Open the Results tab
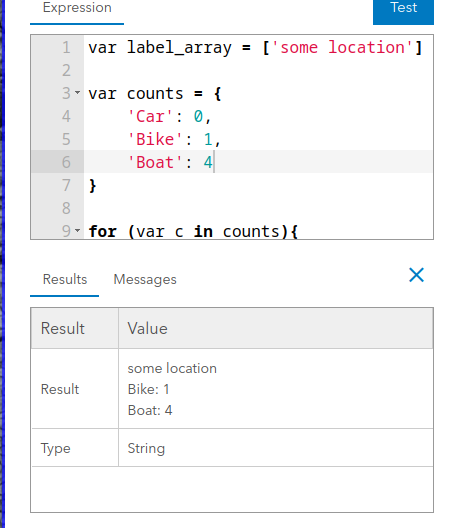The height and width of the screenshot is (528, 450). (x=65, y=279)
